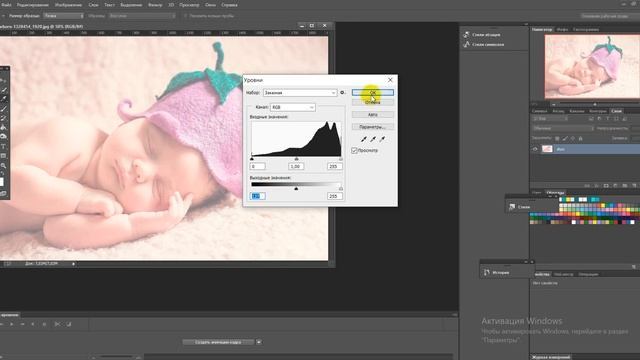Switch to the Каналы tab

click(577, 111)
